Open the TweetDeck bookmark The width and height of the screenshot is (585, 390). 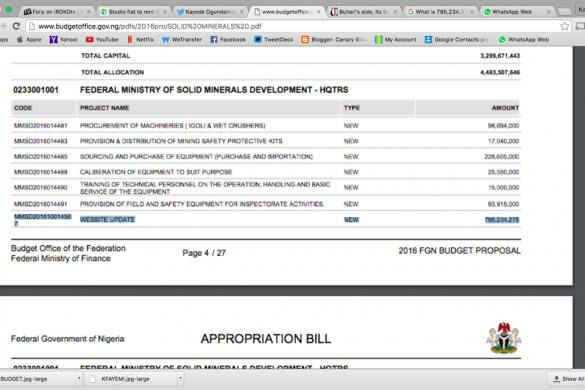(x=273, y=39)
